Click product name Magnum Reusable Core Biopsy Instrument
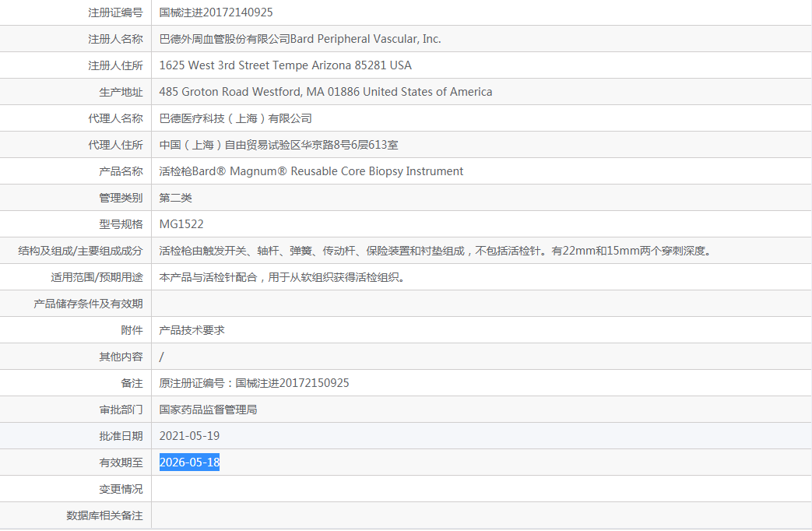The image size is (812, 531). pos(311,171)
